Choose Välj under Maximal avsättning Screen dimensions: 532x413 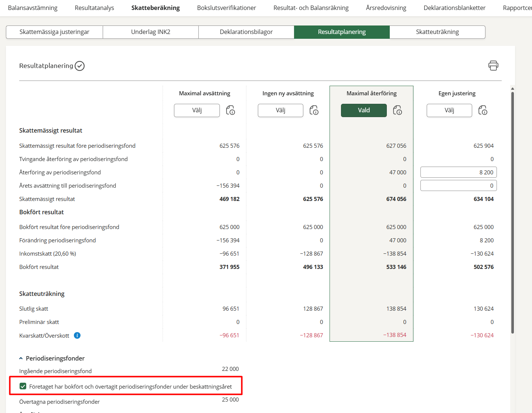click(197, 110)
